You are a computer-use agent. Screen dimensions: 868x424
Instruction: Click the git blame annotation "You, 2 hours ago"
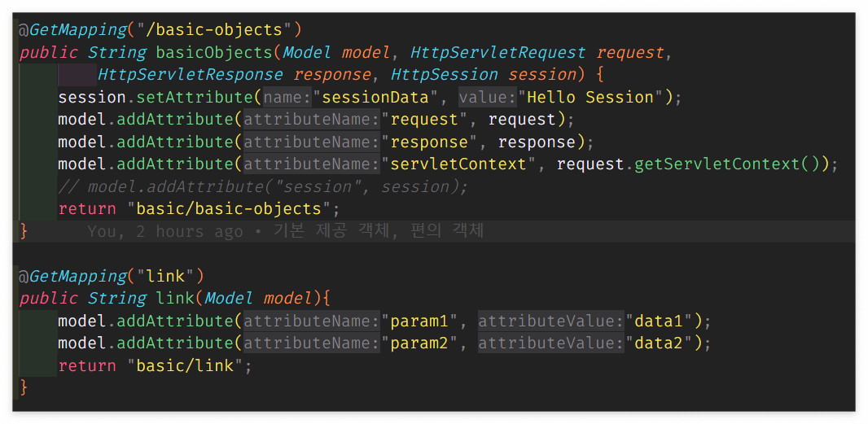click(165, 231)
